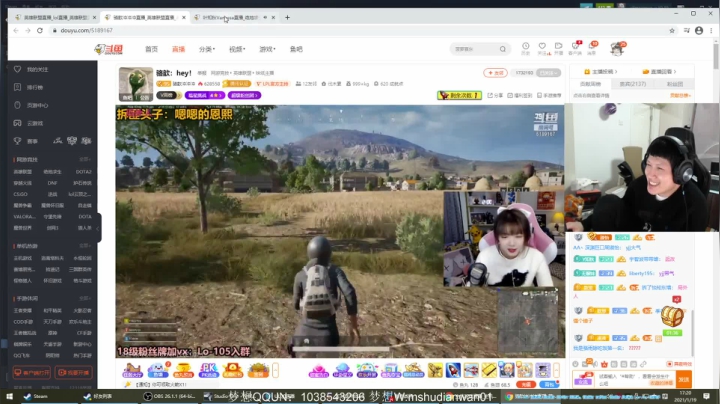
Task: Expand the 分类 dropdown menu
Action: [207, 49]
